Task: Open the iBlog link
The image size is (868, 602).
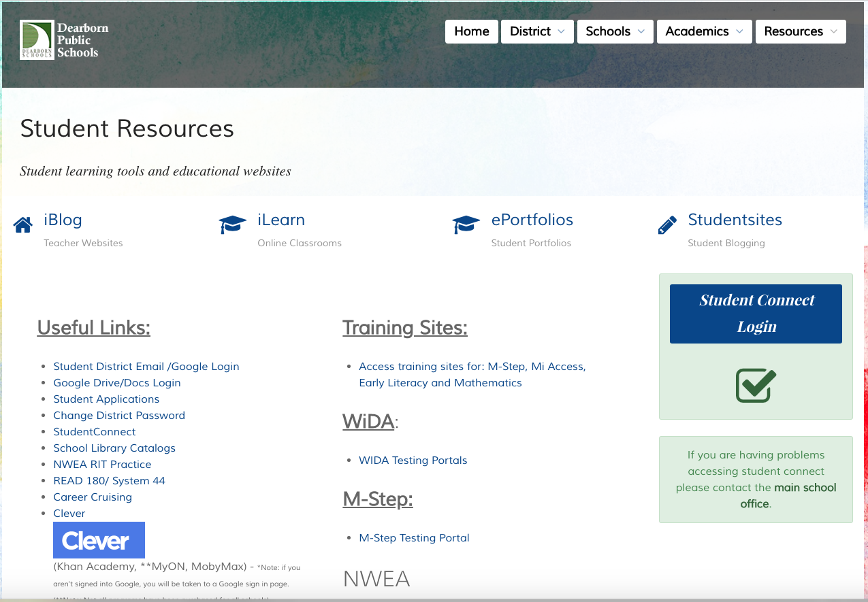Action: [x=63, y=220]
